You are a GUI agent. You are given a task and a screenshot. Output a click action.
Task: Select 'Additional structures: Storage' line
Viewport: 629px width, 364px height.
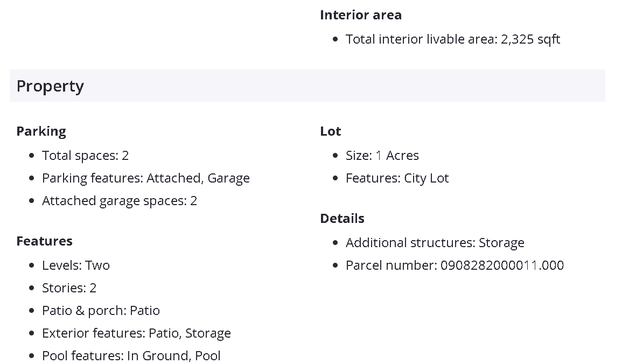pyautogui.click(x=435, y=243)
